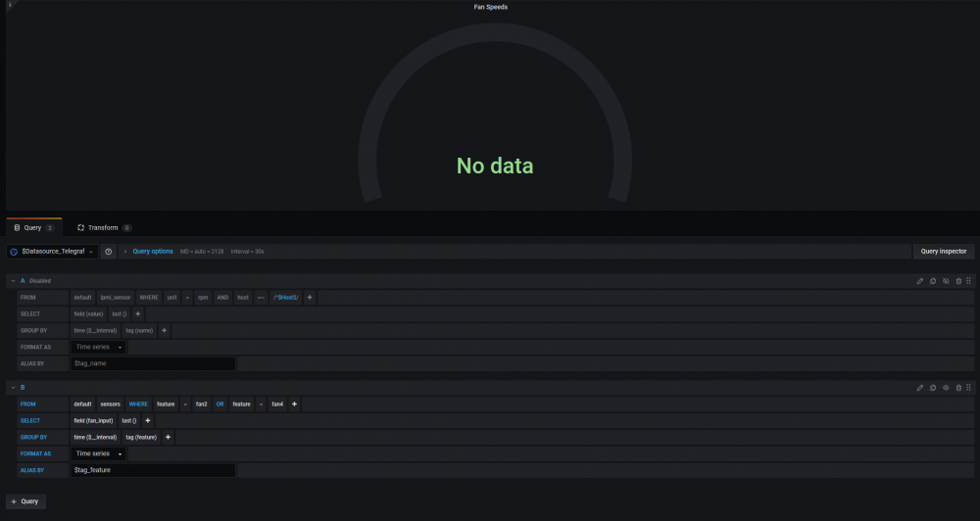Add a WHERE condition in query A
Image resolution: width=980 pixels, height=521 pixels.
[310, 298]
